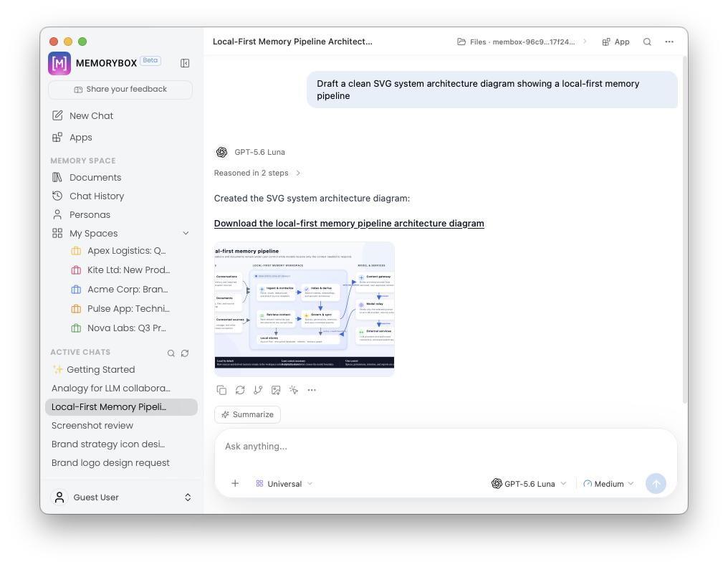
Task: Collapse the sidebar panel icon
Action: [185, 63]
